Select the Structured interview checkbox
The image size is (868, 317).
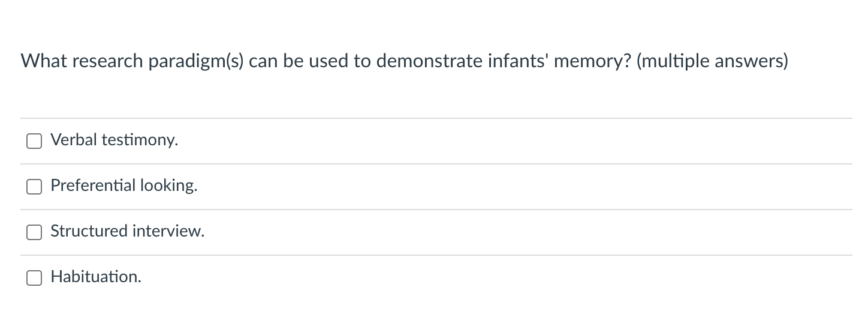click(34, 232)
